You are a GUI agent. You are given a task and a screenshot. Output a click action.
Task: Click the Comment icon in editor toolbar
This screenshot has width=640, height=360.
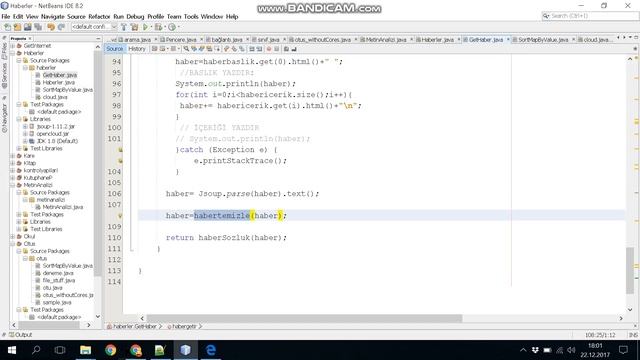pos(286,49)
